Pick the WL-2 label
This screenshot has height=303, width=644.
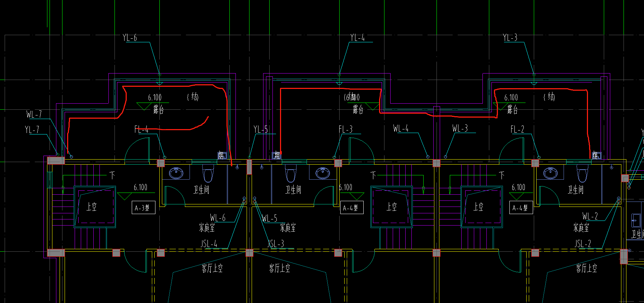point(590,216)
